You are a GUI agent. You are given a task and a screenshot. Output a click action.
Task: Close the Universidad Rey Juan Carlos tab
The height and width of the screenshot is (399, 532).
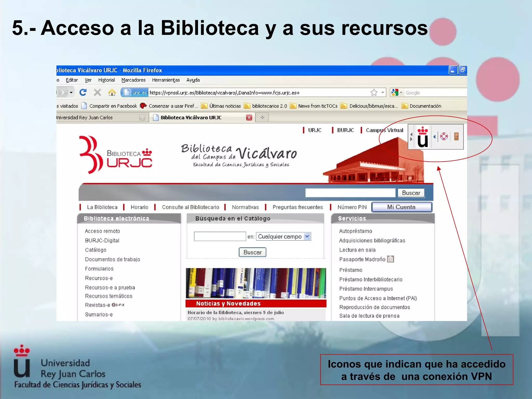point(142,118)
